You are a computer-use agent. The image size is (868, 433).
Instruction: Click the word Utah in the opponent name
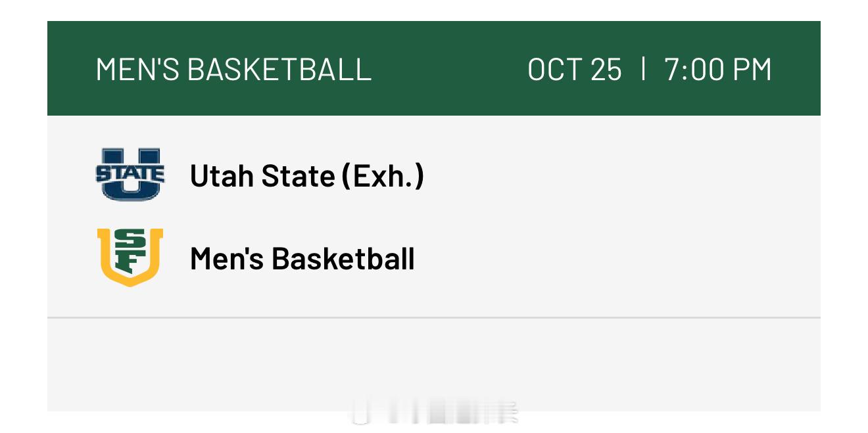click(x=220, y=176)
